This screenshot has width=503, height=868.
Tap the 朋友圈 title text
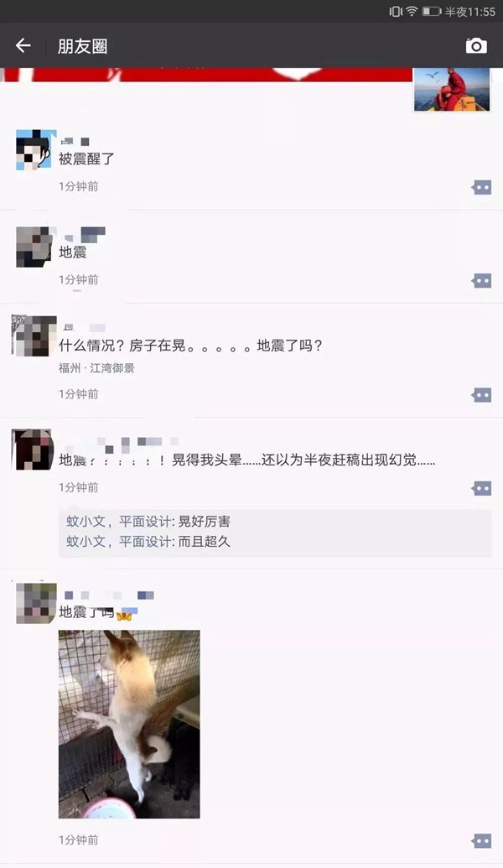tap(82, 46)
